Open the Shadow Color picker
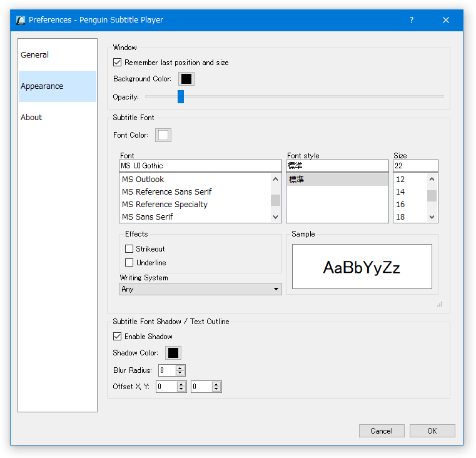The width and height of the screenshot is (476, 458). [x=173, y=353]
